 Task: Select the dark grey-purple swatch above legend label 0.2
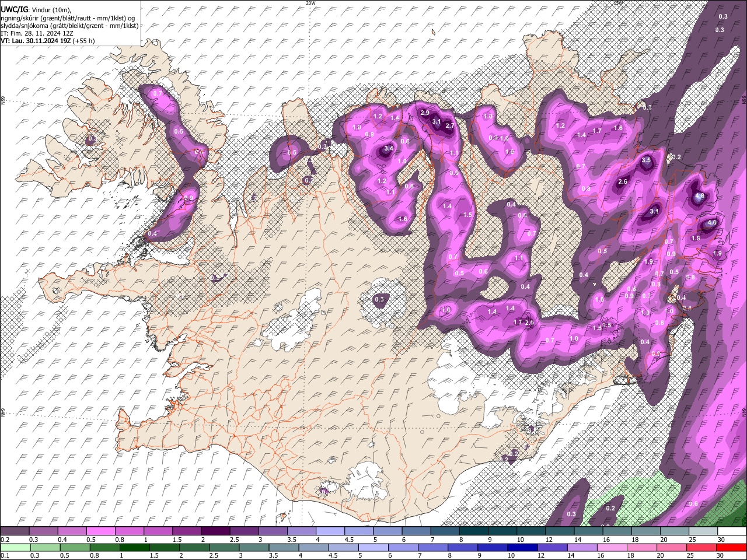point(15,531)
